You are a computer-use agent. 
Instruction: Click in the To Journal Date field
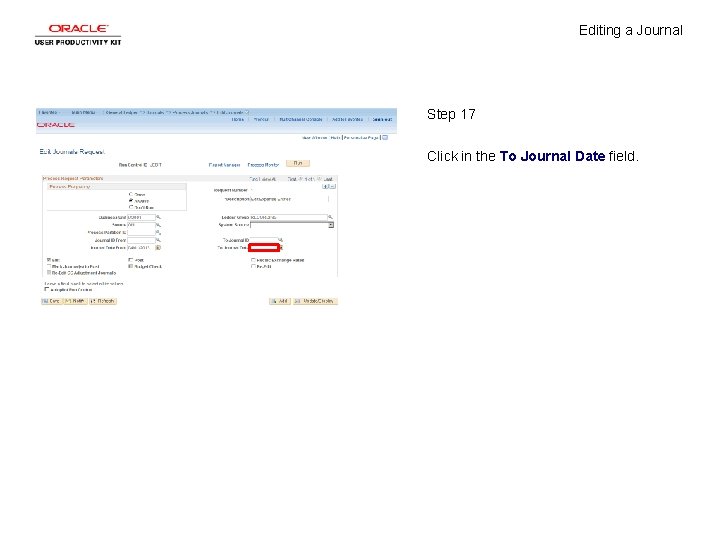point(264,248)
